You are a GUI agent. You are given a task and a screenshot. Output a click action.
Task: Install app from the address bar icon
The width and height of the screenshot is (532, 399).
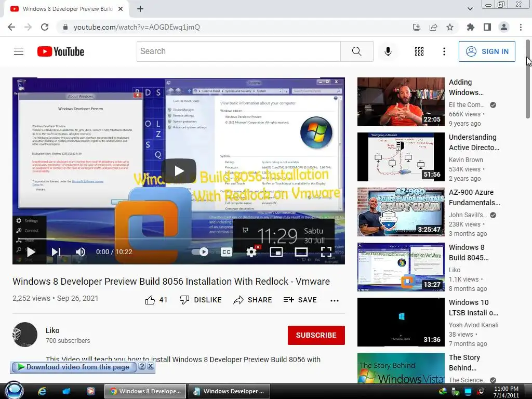417,27
